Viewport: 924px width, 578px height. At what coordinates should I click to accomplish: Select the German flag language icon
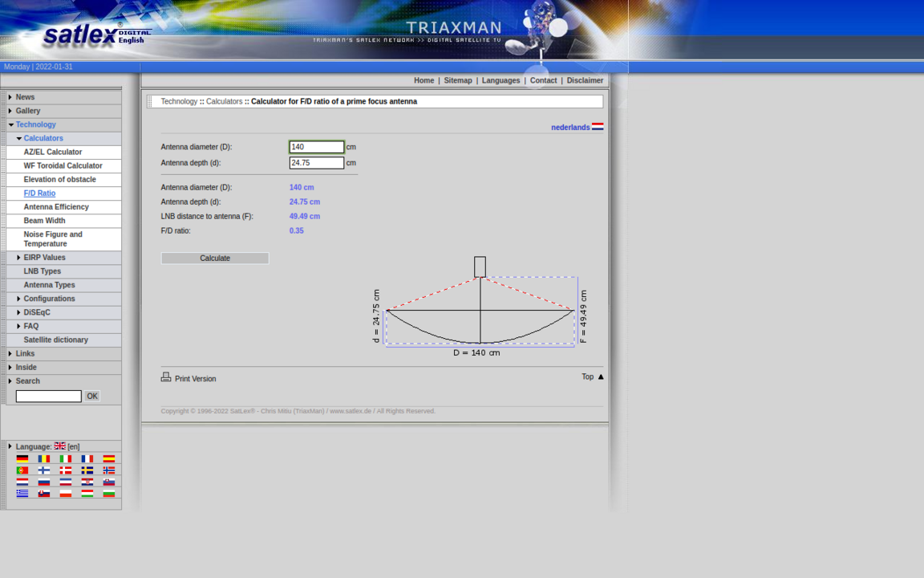pyautogui.click(x=22, y=459)
